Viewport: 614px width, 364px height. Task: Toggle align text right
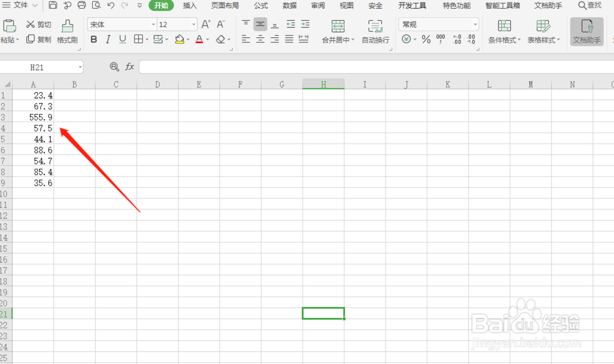(275, 39)
